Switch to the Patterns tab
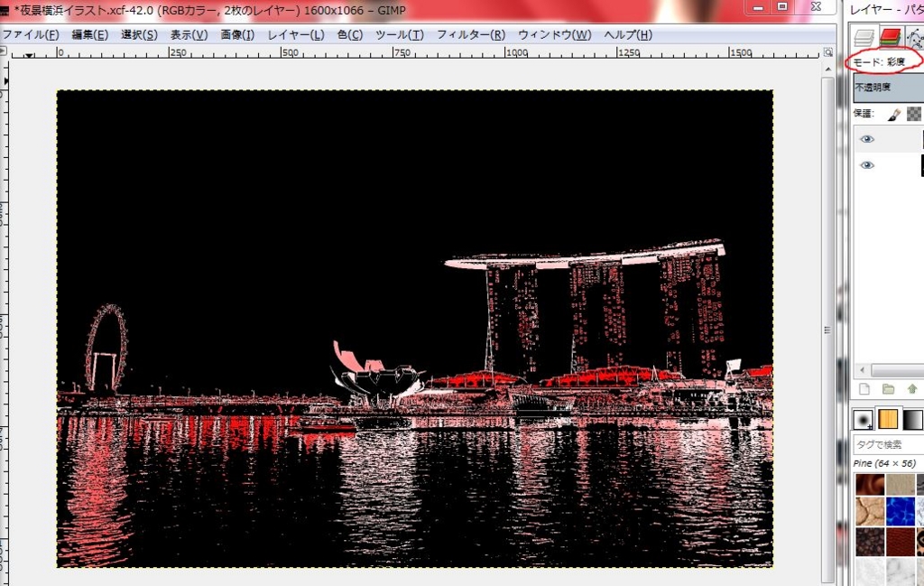924x586 pixels. [x=888, y=419]
